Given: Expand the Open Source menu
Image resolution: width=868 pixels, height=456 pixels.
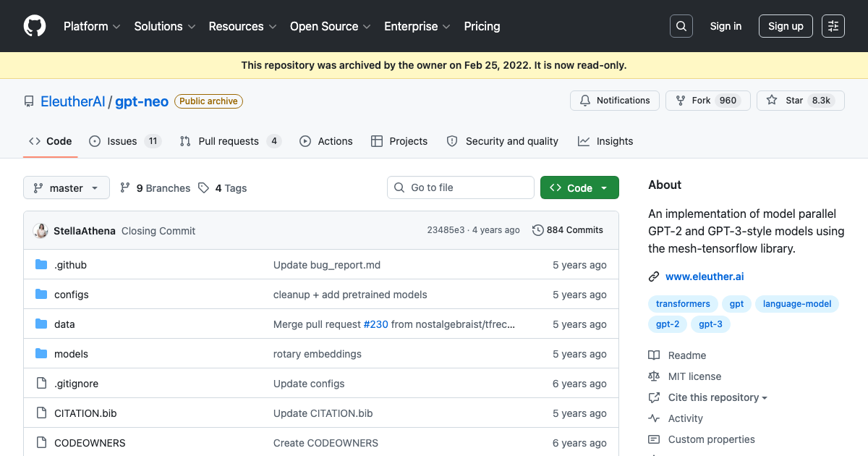Looking at the screenshot, I should pos(331,26).
